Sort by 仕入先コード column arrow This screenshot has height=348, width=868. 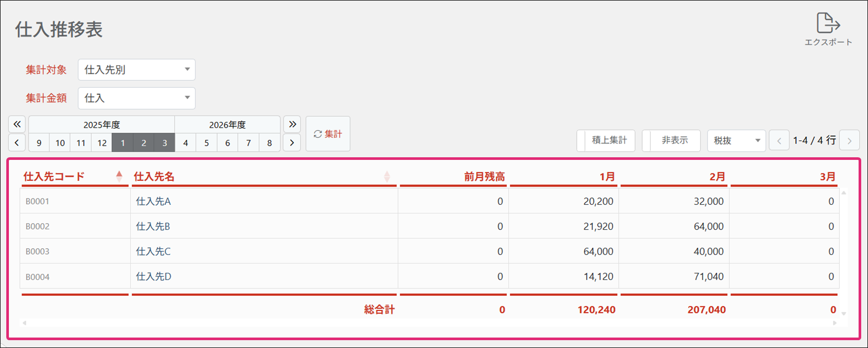coord(119,177)
